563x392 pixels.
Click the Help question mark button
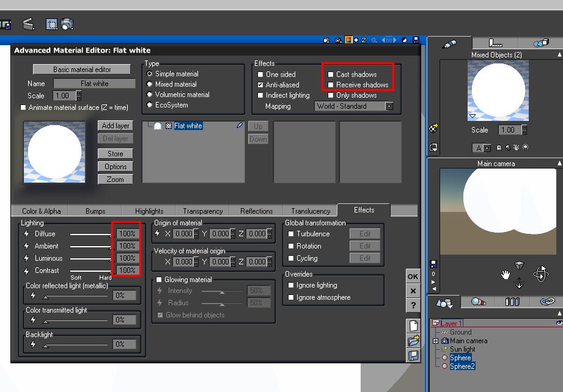[x=413, y=305]
